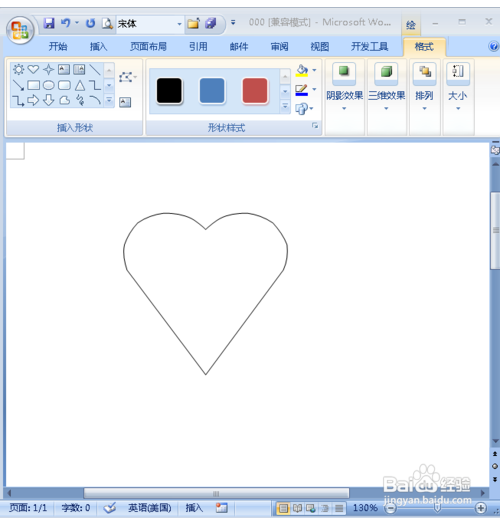Select the sun shape in shapes gallery
500x518 pixels.
click(18, 69)
